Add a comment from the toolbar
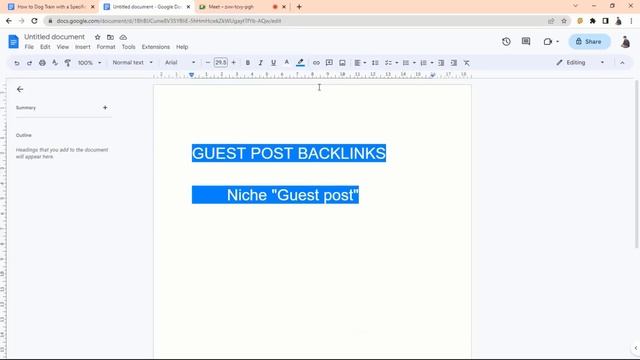 point(329,63)
